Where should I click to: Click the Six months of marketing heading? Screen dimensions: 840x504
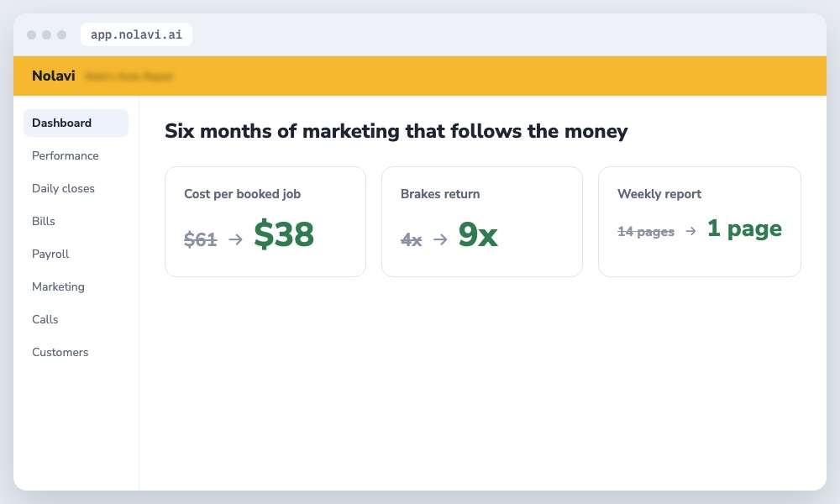[396, 131]
